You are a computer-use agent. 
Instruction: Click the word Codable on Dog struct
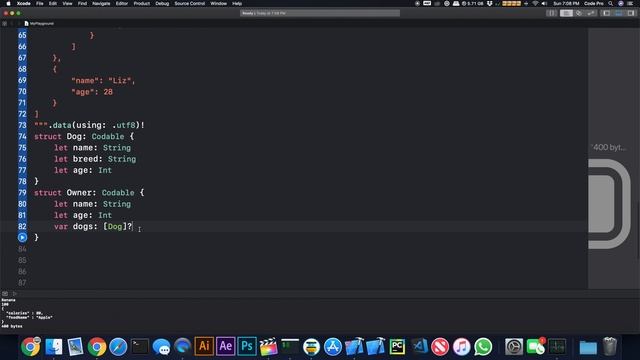(108, 136)
